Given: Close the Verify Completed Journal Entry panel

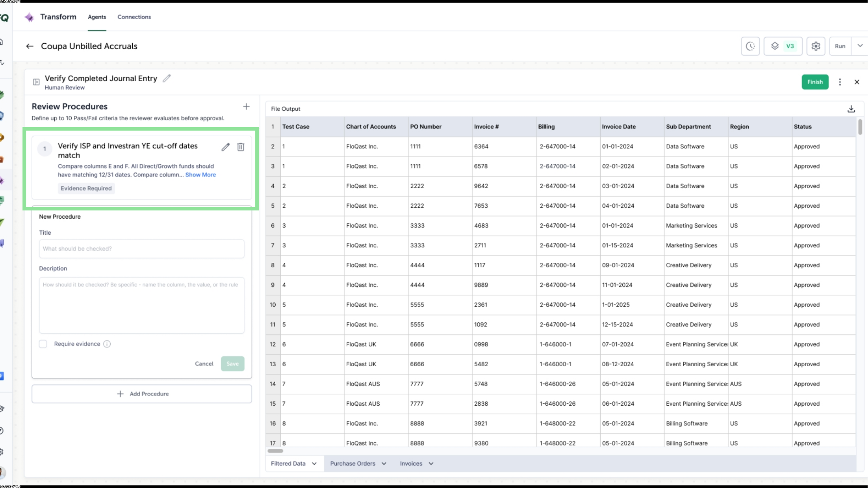Looking at the screenshot, I should point(857,82).
